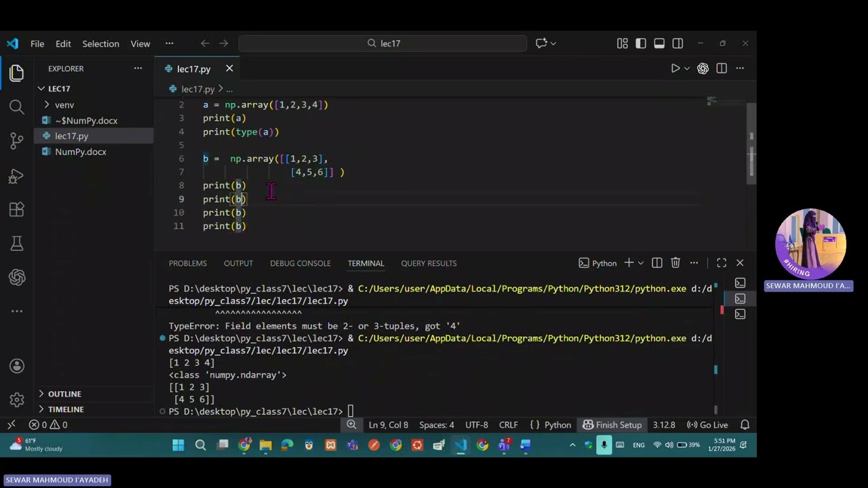Open terminal panel More Actions ellipsis
This screenshot has height=488, width=868.
(x=694, y=263)
